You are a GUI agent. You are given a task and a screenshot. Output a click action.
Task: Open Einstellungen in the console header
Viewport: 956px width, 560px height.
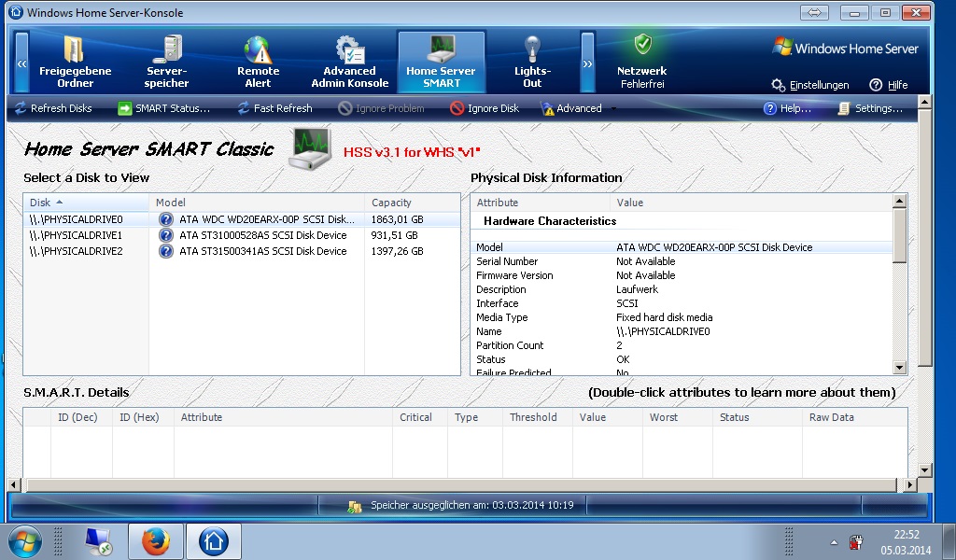click(x=810, y=85)
